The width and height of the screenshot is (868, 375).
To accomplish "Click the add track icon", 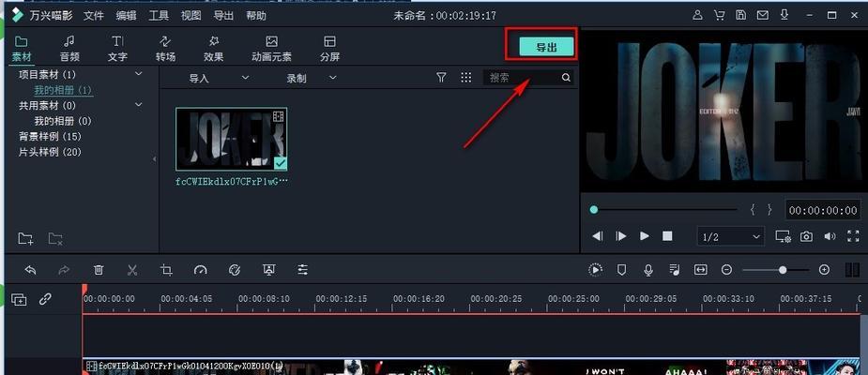I will pos(19,299).
